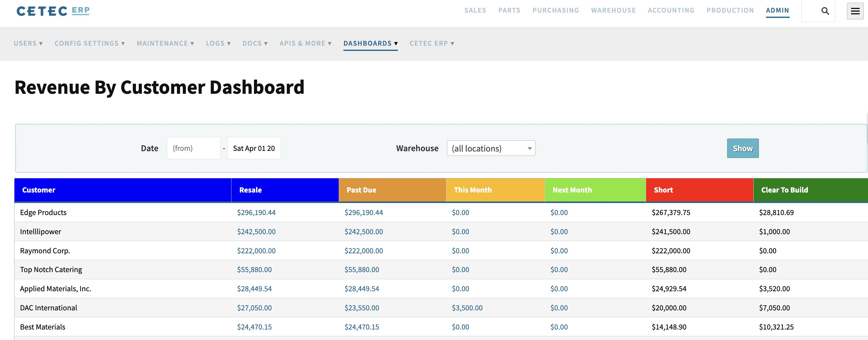Open the hamburger menu icon
This screenshot has height=340, width=868.
tap(855, 11)
